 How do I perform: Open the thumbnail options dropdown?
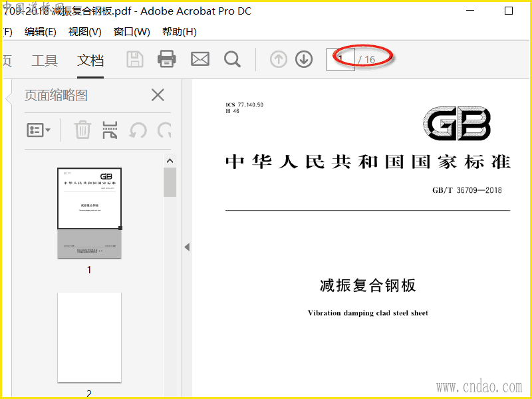tap(39, 130)
